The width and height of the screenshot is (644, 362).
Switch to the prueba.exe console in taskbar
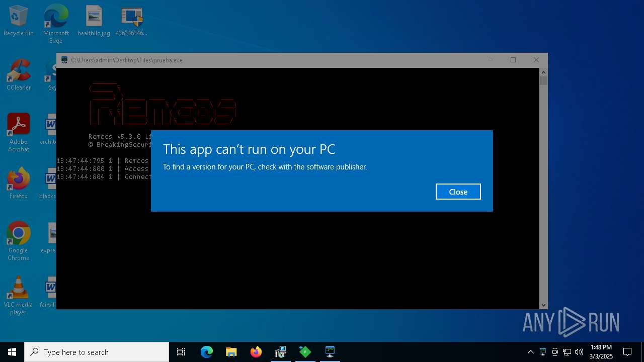330,352
